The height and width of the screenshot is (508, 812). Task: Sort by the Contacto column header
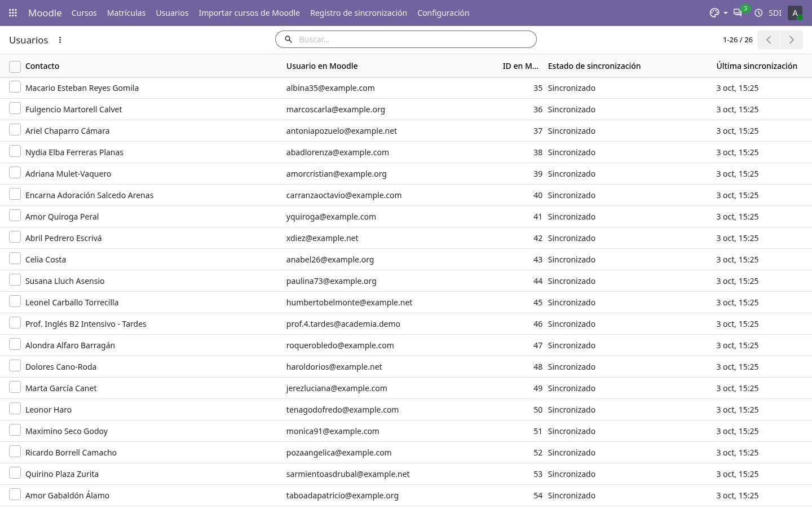[42, 66]
